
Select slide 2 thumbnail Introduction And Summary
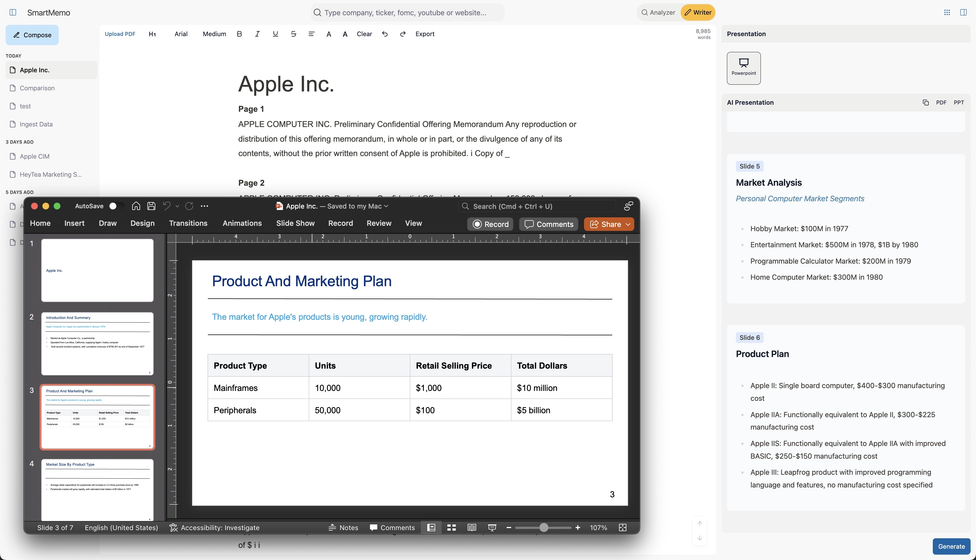[97, 344]
